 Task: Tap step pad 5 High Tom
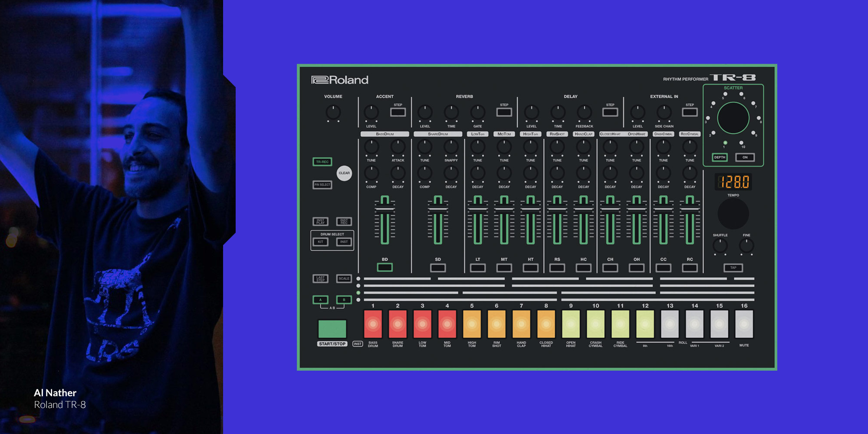coord(472,324)
